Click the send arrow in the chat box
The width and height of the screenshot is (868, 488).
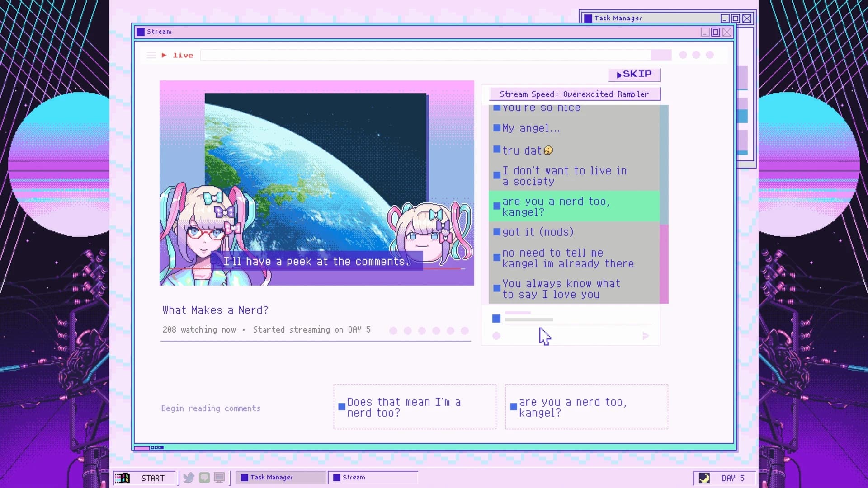pyautogui.click(x=646, y=336)
